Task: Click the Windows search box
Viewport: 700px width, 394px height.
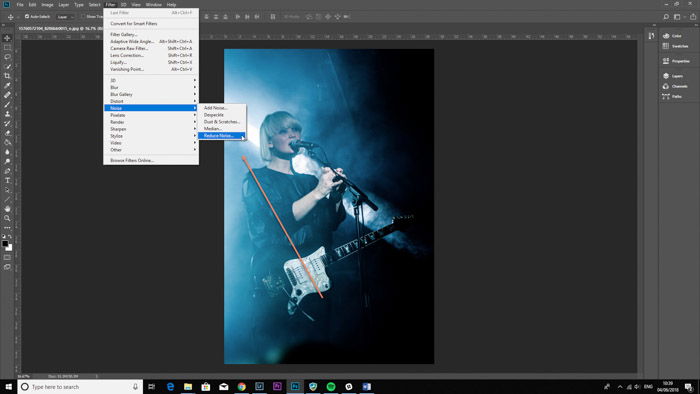Action: click(80, 387)
